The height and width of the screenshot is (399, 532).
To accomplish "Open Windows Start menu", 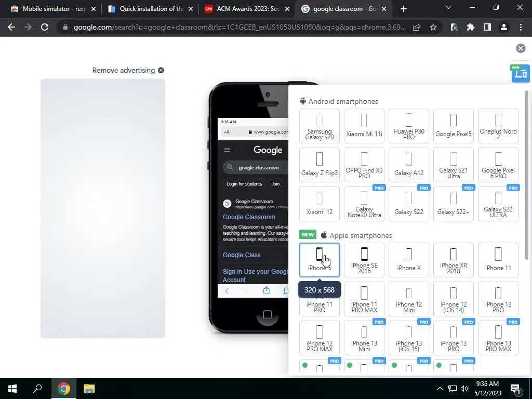I will point(12,389).
